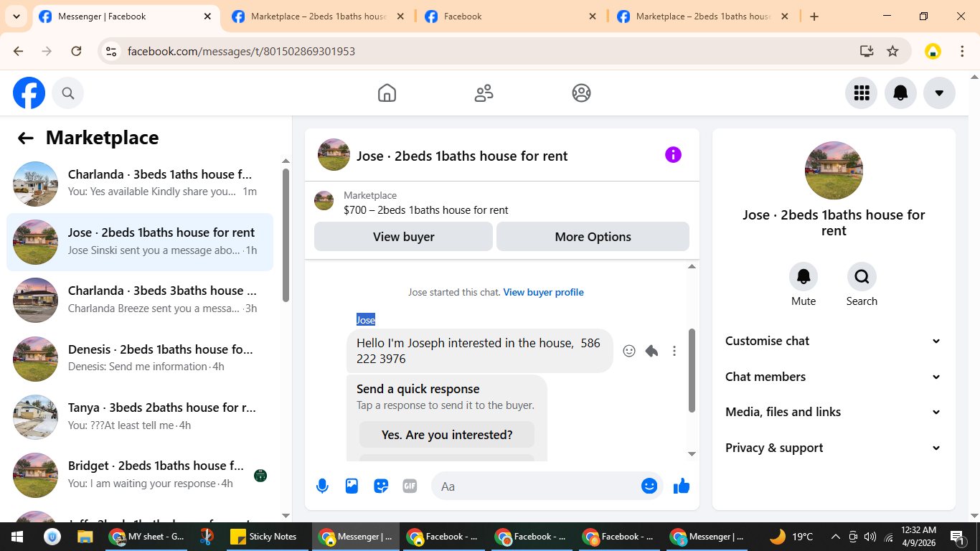Reload the page with the refresh icon

coord(76,51)
